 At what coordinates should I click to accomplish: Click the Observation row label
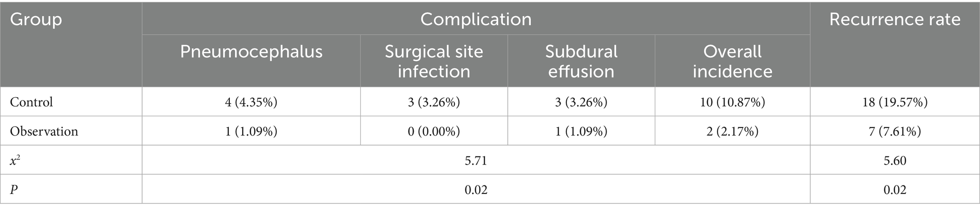click(44, 131)
